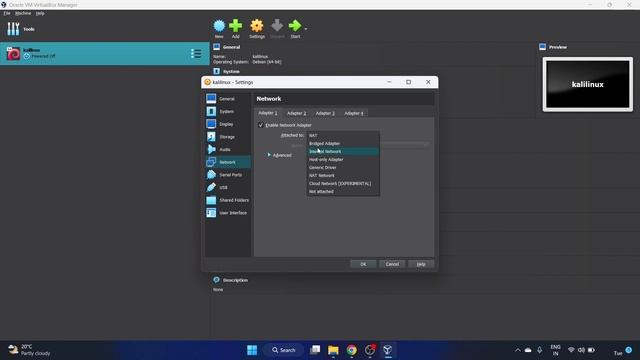
Task: Open System category in settings sidebar
Action: [x=228, y=111]
